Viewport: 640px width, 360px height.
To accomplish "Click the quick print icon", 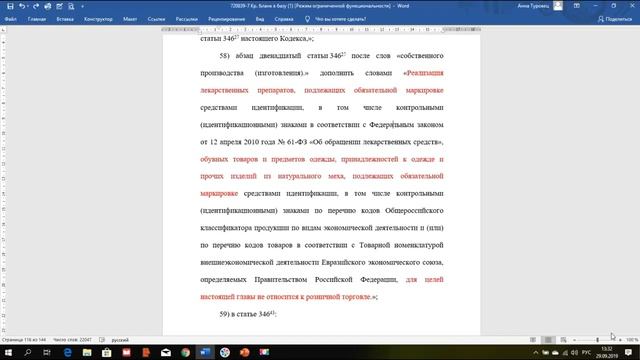I will point(48,6).
